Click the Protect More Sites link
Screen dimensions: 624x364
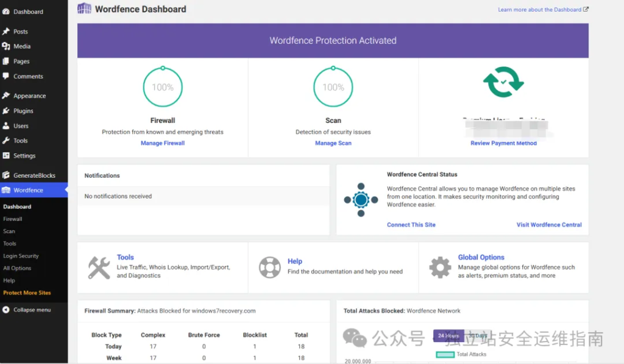tap(27, 293)
